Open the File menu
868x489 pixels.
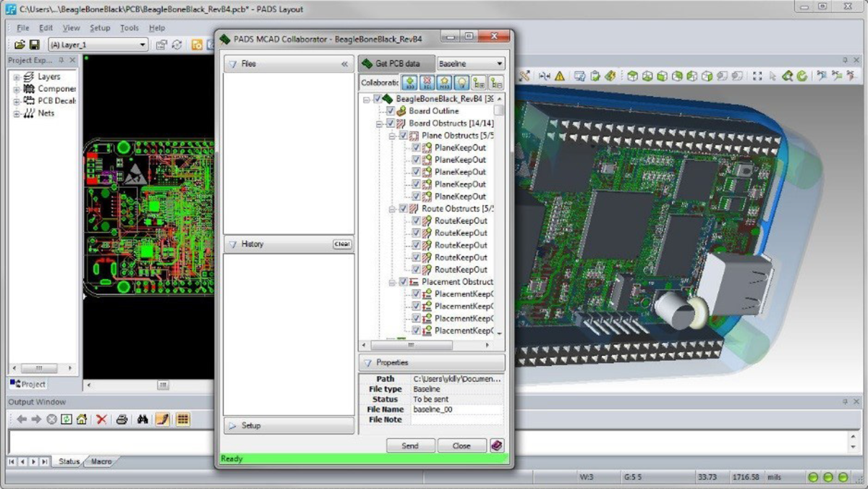click(23, 27)
